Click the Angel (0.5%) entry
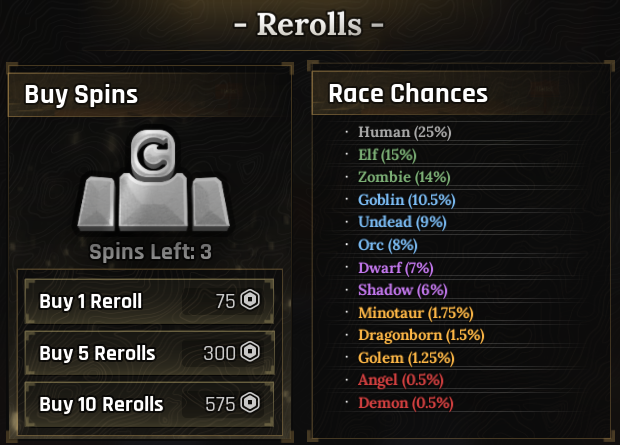This screenshot has width=620, height=445. [400, 380]
